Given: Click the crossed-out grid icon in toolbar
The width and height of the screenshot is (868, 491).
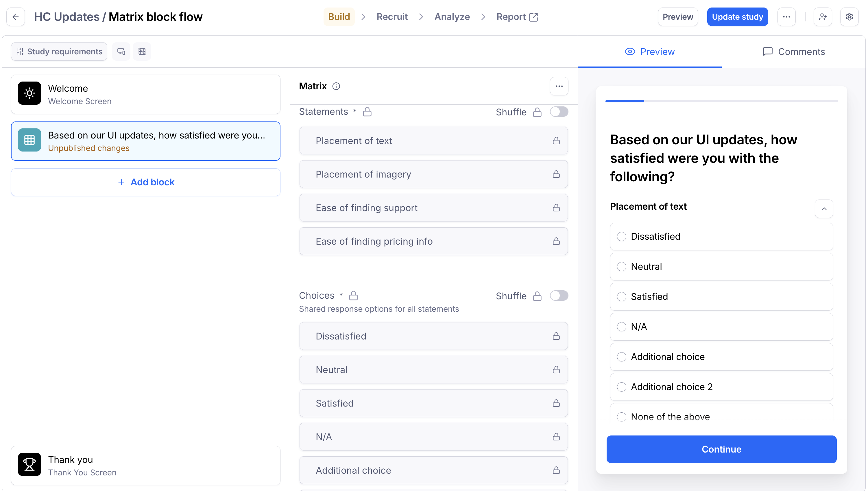Looking at the screenshot, I should [x=142, y=51].
